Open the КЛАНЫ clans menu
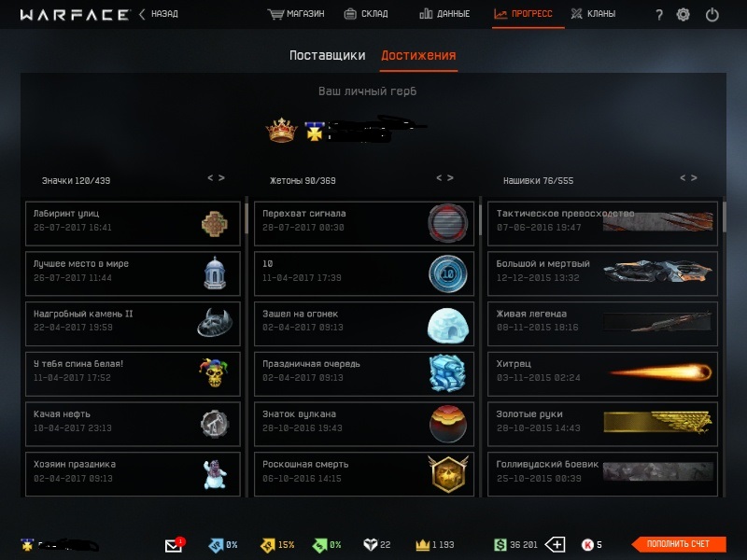This screenshot has width=747, height=560. [594, 14]
